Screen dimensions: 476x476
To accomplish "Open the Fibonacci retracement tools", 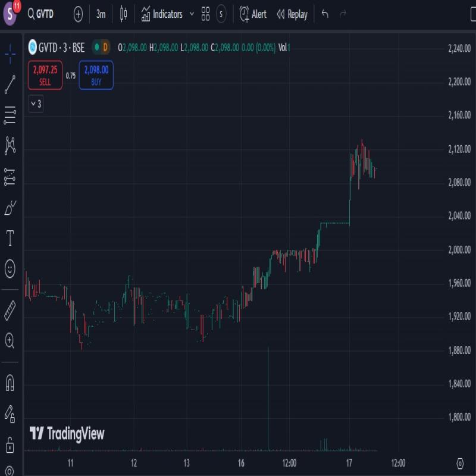I will (10, 115).
